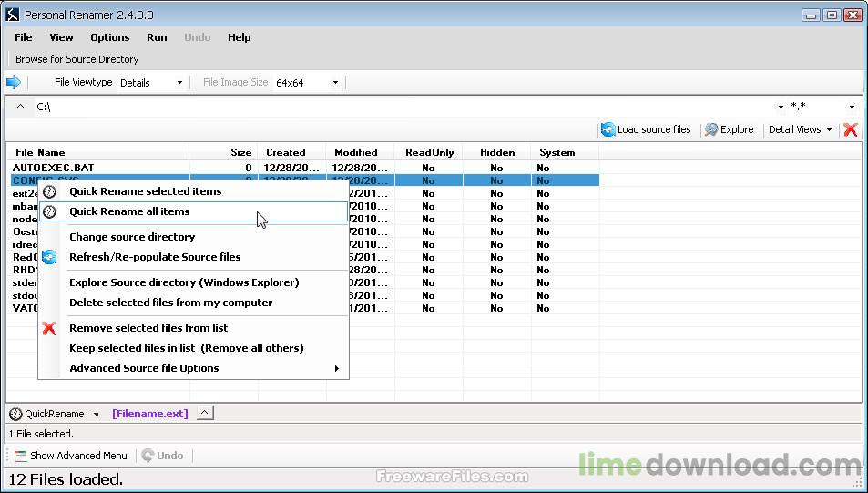Sort by the System column header
The height and width of the screenshot is (493, 868).
tap(565, 152)
